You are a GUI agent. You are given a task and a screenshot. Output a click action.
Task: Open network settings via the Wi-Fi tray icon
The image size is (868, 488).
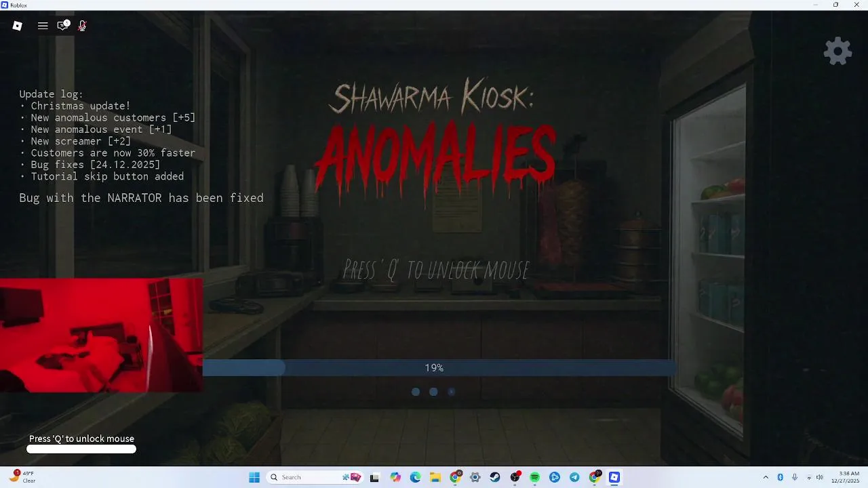click(809, 477)
